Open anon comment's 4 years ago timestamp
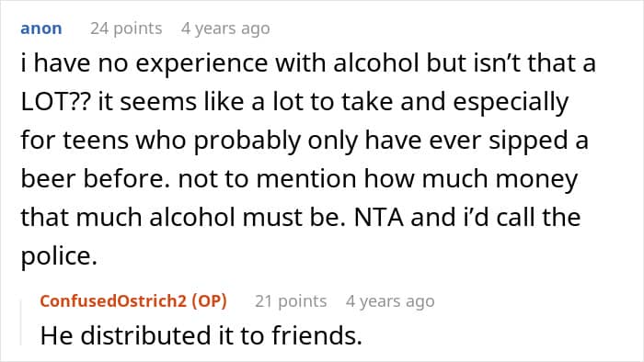The height and width of the screenshot is (362, 644). tap(225, 28)
